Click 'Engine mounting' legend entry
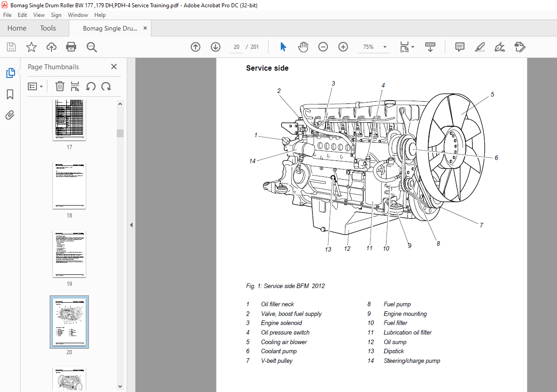Screen dimensions: 557x392 405,314
